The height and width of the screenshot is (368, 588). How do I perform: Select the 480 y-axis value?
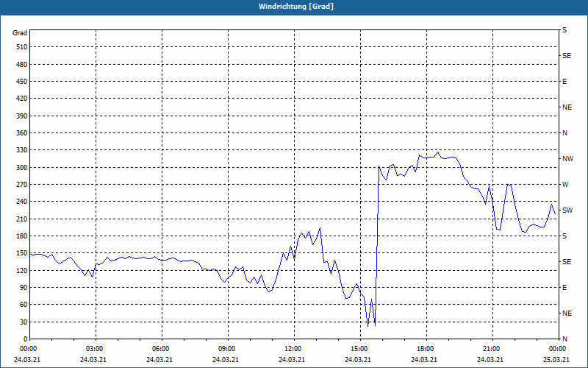tap(22, 65)
